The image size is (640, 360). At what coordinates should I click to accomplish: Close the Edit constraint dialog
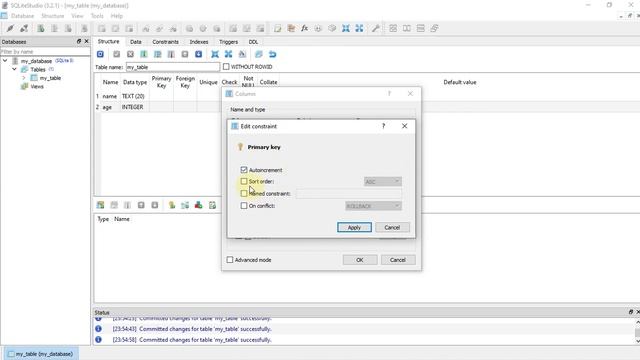404,126
